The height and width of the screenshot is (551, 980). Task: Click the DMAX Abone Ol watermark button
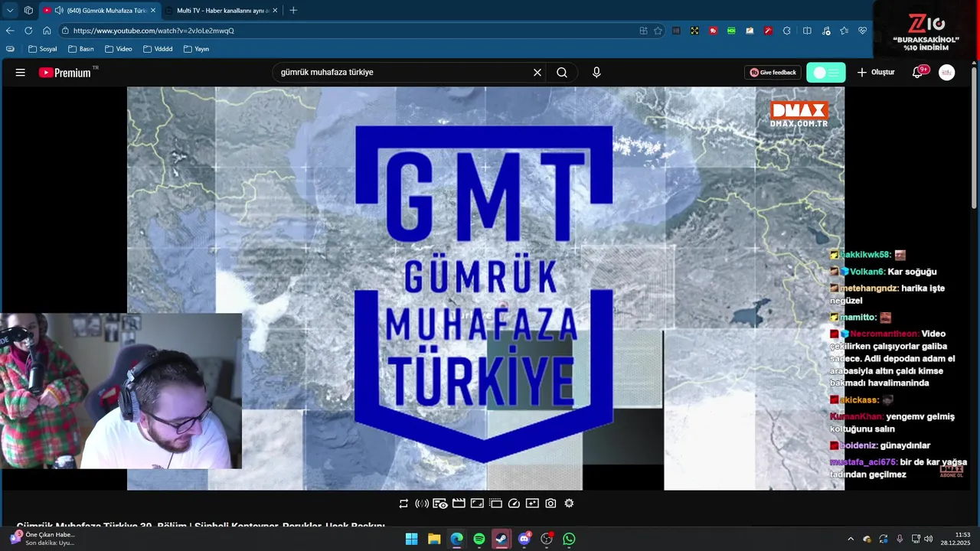(952, 471)
